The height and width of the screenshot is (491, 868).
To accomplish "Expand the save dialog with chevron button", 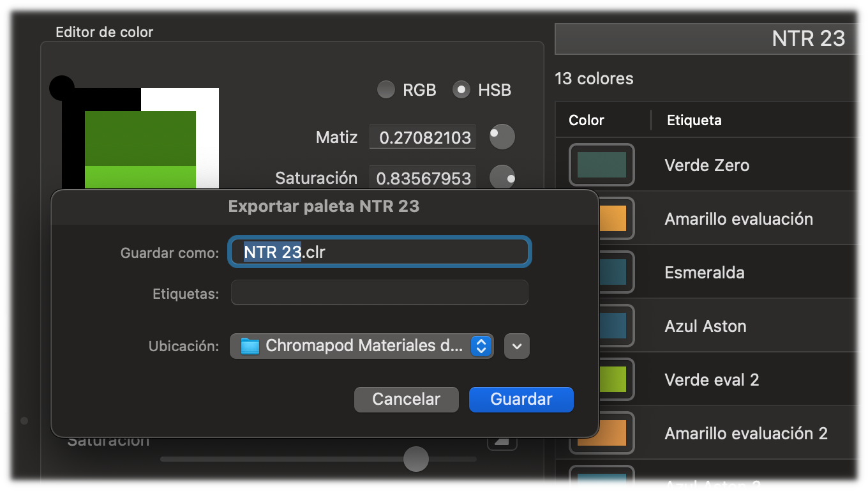I will click(517, 346).
